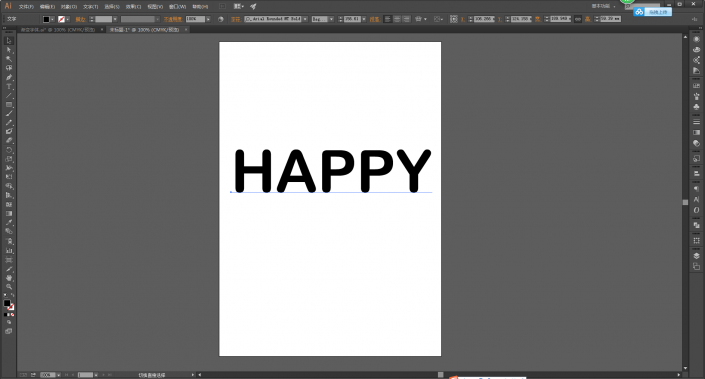Align paragraph text left
The image size is (705, 379).
point(388,19)
